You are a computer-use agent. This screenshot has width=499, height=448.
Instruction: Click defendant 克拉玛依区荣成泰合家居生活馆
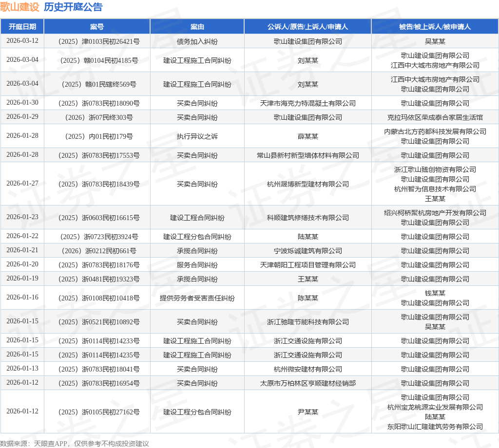[x=435, y=117]
